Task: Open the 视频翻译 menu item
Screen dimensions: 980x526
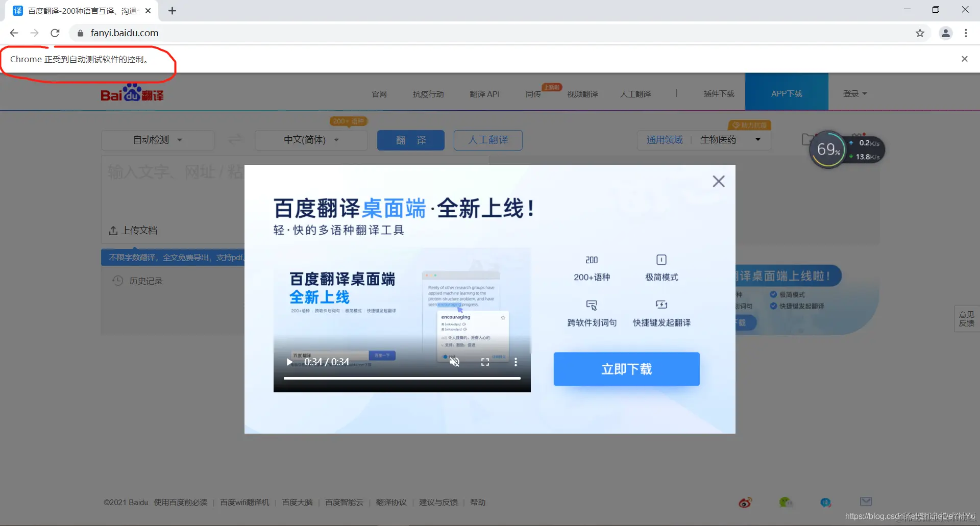Action: [x=582, y=93]
